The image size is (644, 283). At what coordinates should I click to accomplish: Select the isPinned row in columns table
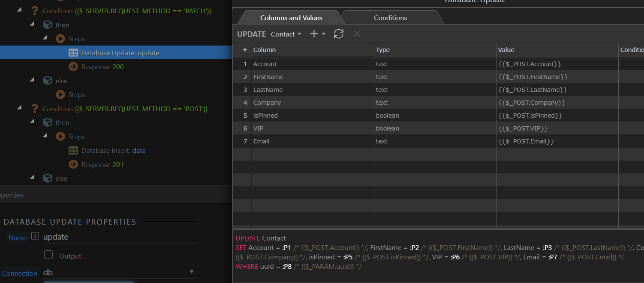(x=266, y=116)
